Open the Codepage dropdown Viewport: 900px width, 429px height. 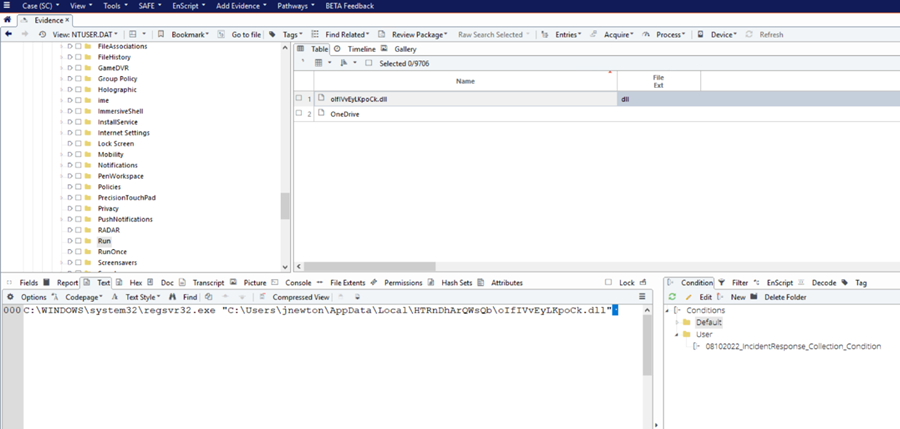[84, 297]
